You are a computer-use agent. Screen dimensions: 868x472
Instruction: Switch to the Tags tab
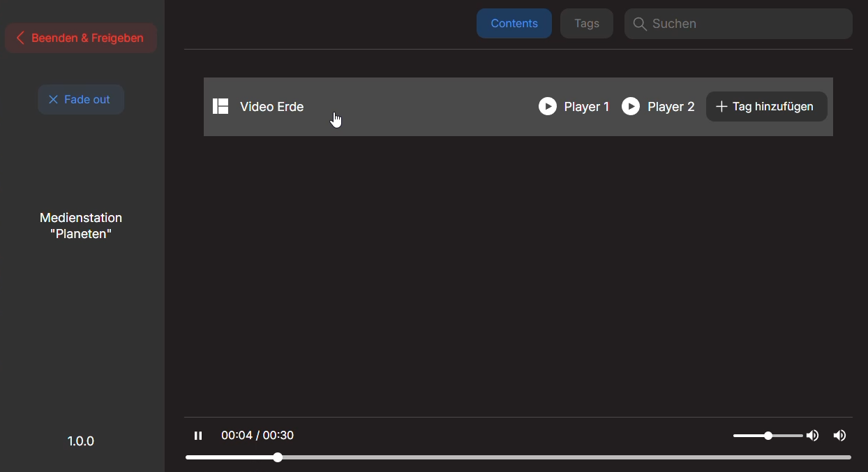pos(586,23)
